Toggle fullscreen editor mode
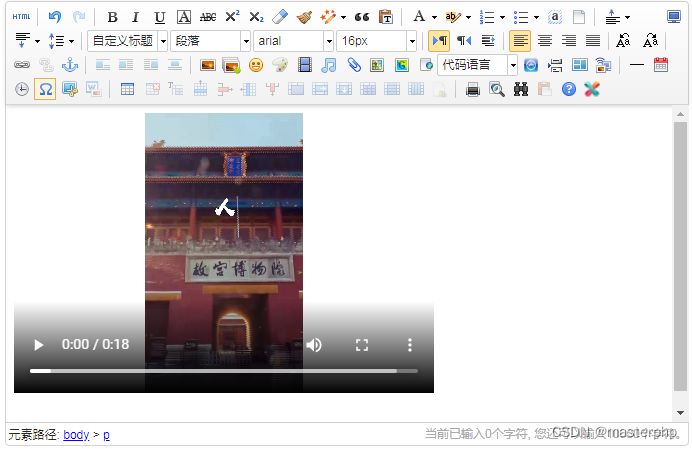The width and height of the screenshot is (692, 449). (673, 17)
